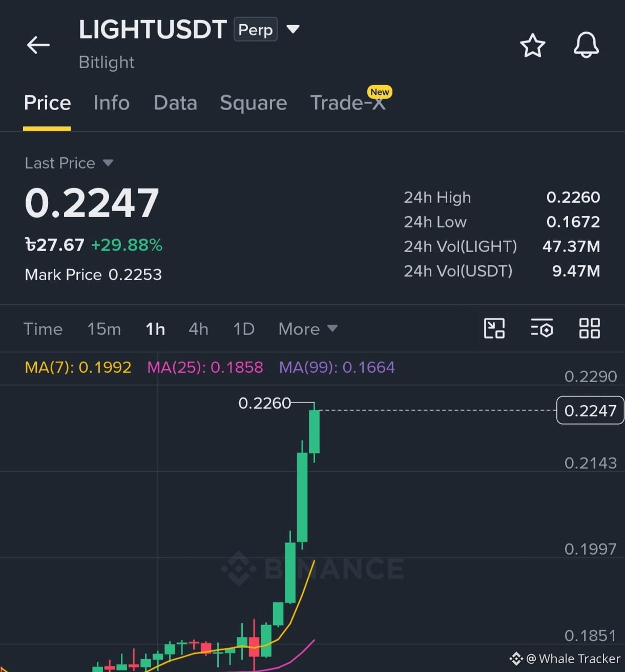Click the 0.2260 high marker on chart

[x=264, y=403]
